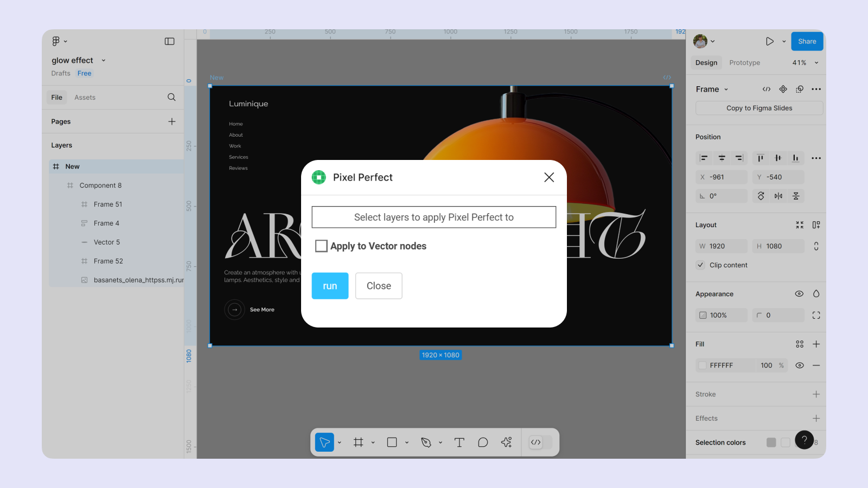The image size is (868, 488).
Task: Enable Apply to Vector nodes checkbox
Action: 321,246
